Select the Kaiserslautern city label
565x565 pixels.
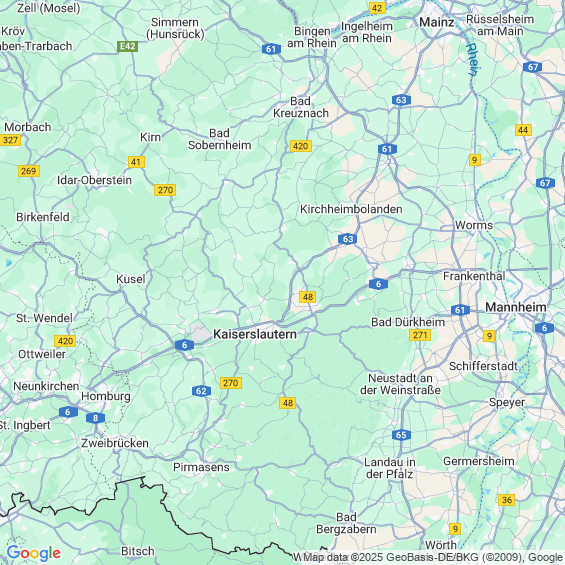coord(255,334)
